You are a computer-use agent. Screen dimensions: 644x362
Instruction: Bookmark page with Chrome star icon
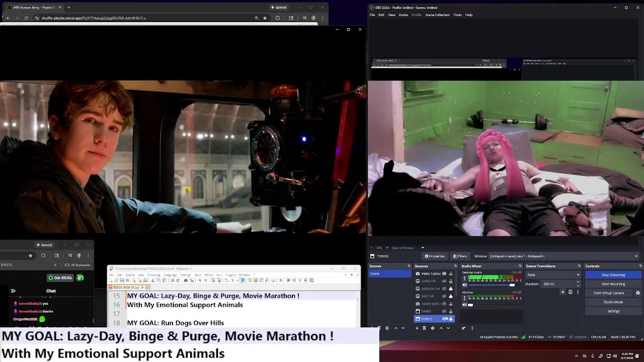point(265,18)
